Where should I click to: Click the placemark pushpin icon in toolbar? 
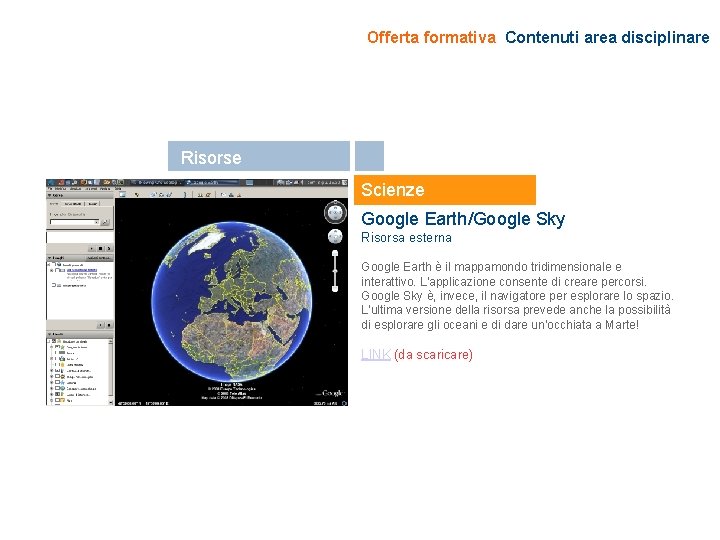point(137,195)
